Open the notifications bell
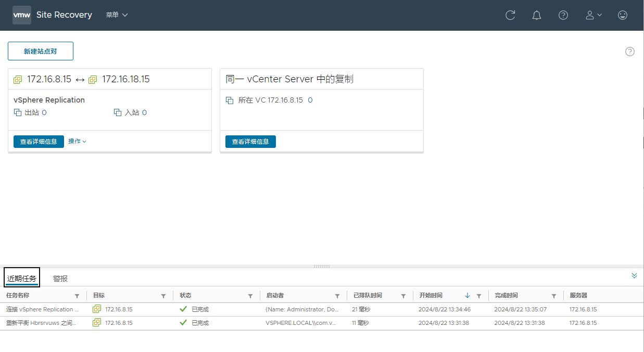 click(x=537, y=15)
